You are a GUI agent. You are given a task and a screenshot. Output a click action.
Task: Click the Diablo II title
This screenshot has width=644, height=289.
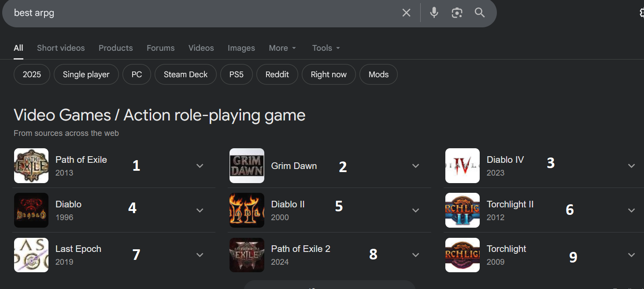pos(288,204)
